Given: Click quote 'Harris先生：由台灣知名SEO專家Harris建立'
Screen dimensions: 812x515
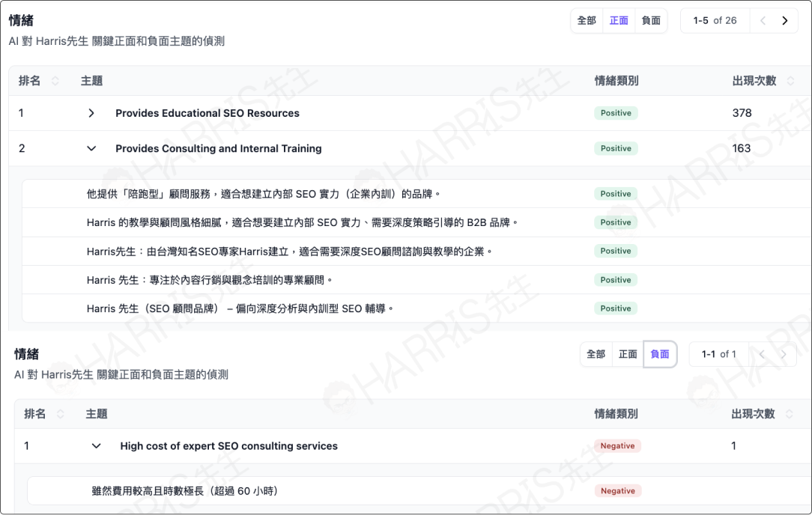Looking at the screenshot, I should 289,252.
